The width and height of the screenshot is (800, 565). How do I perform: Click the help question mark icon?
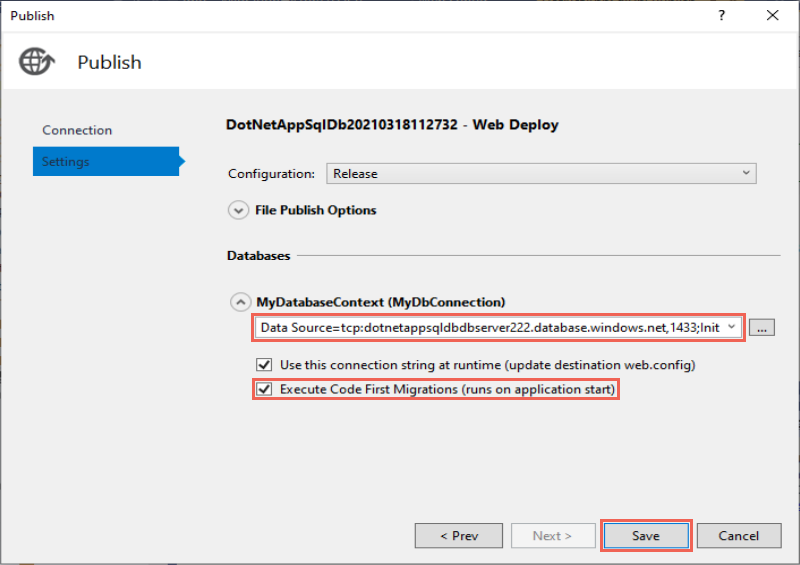[721, 15]
